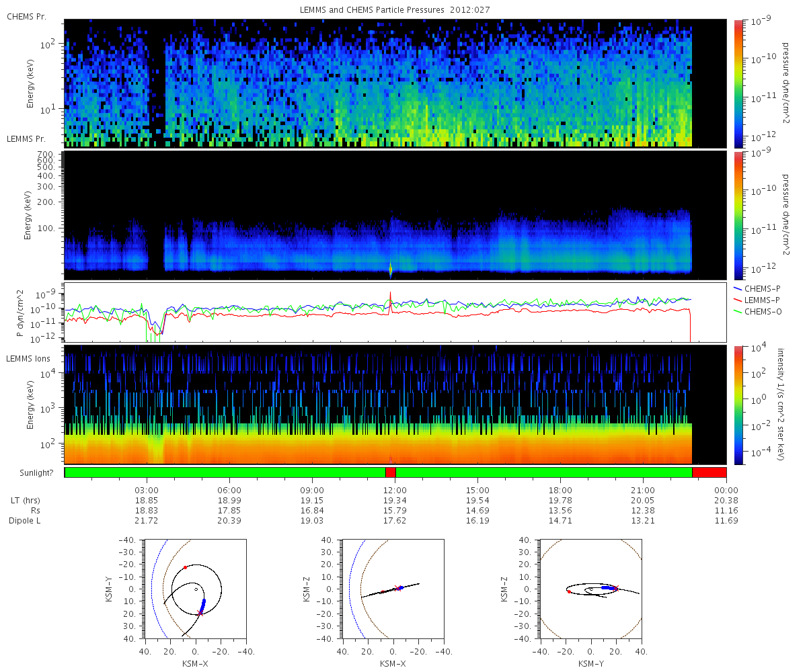Click the 'LT (hrs)' row label
807x672 pixels.
pos(26,501)
